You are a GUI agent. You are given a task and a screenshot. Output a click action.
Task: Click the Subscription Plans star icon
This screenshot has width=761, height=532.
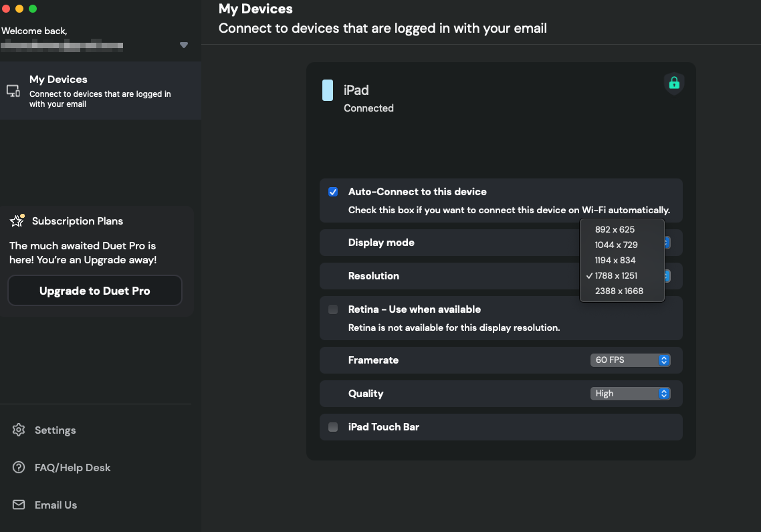17,221
